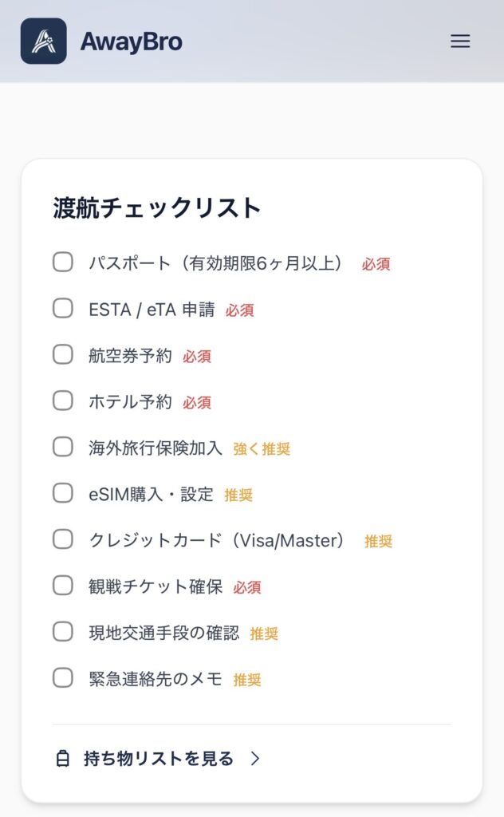504x817 pixels.
Task: Check the 現地交通手段の確認 checkbox
Action: coord(63,632)
